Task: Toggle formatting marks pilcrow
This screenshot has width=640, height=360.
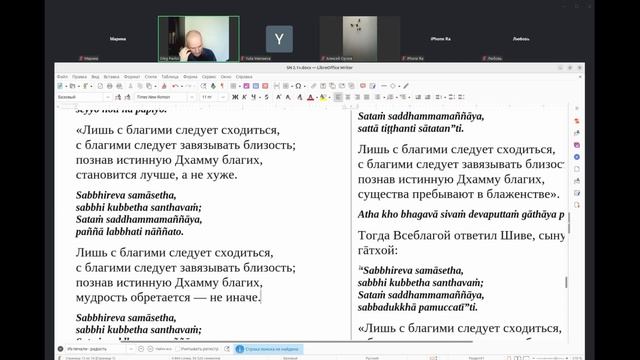Action: point(222,86)
